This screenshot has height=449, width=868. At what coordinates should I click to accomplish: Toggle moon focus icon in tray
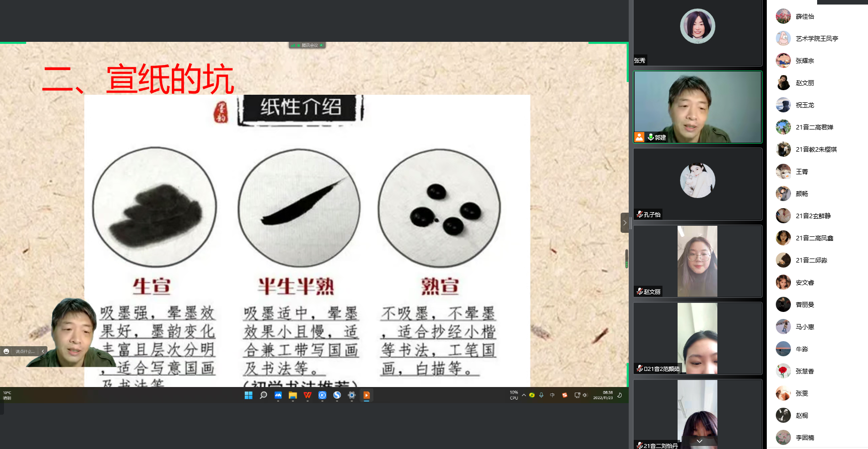point(620,395)
